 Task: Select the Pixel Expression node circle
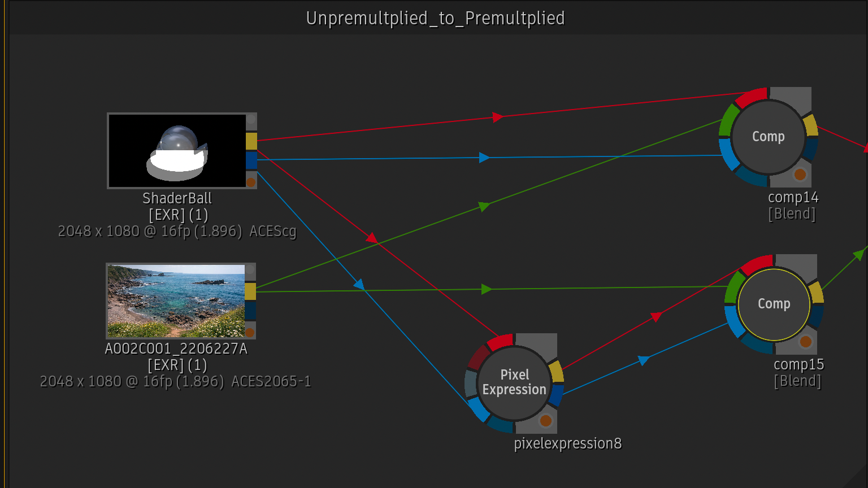tap(514, 383)
